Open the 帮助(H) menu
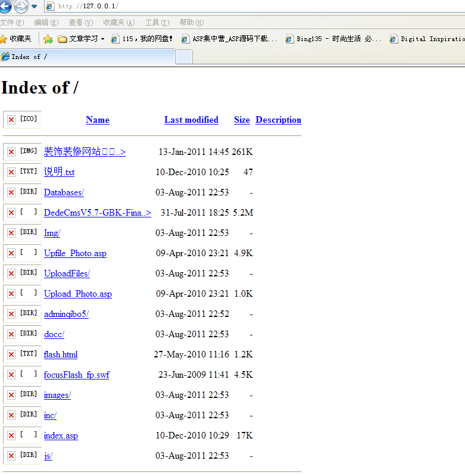This screenshot has height=476, width=465. (191, 23)
